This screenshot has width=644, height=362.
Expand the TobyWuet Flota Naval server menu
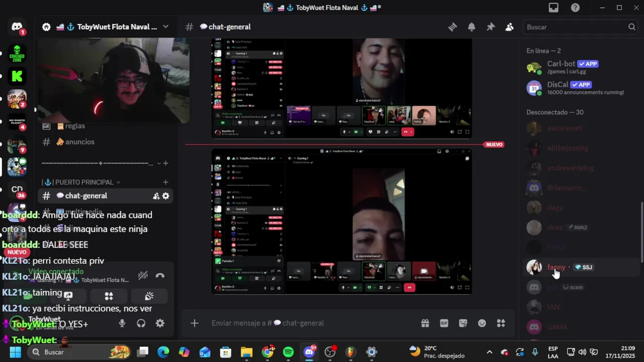click(166, 27)
